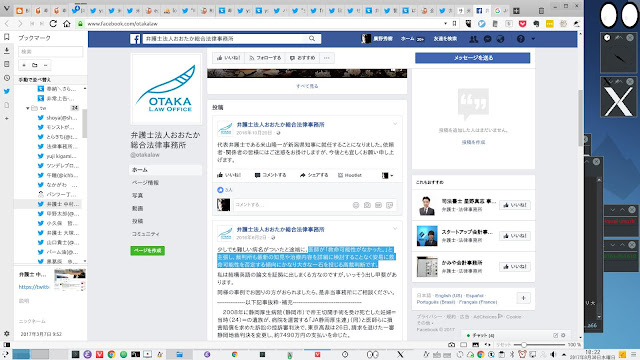Open Facebook notifications globe icon
The image size is (640, 360).
click(500, 39)
